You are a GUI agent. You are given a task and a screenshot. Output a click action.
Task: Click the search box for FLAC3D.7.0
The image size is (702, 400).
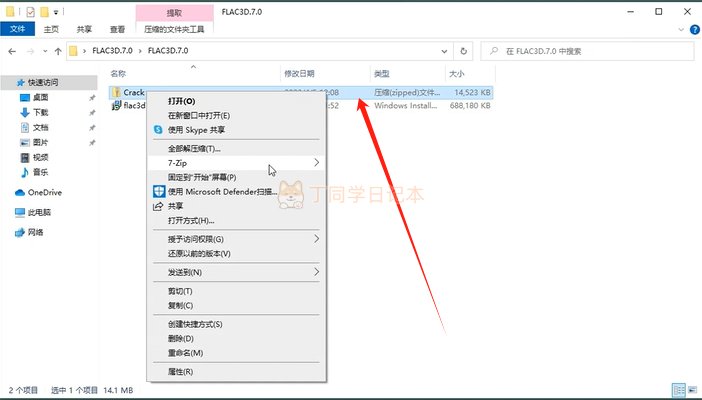click(587, 52)
